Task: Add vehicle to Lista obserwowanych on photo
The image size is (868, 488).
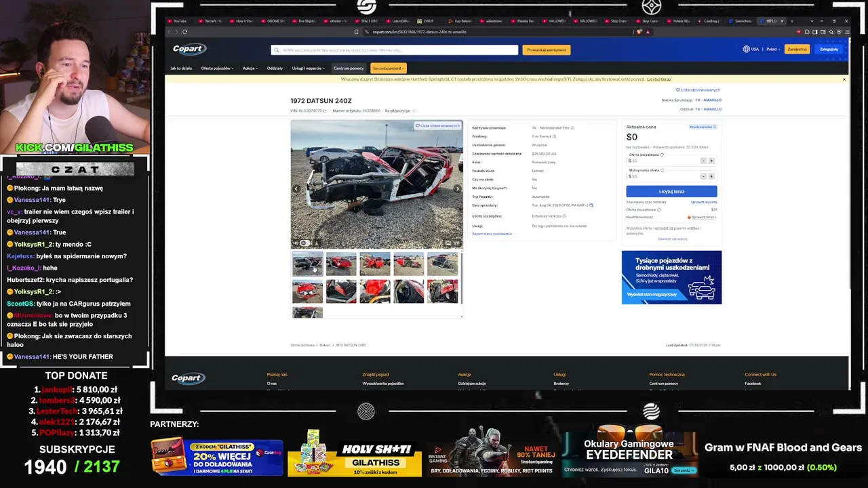Action: pyautogui.click(x=437, y=125)
